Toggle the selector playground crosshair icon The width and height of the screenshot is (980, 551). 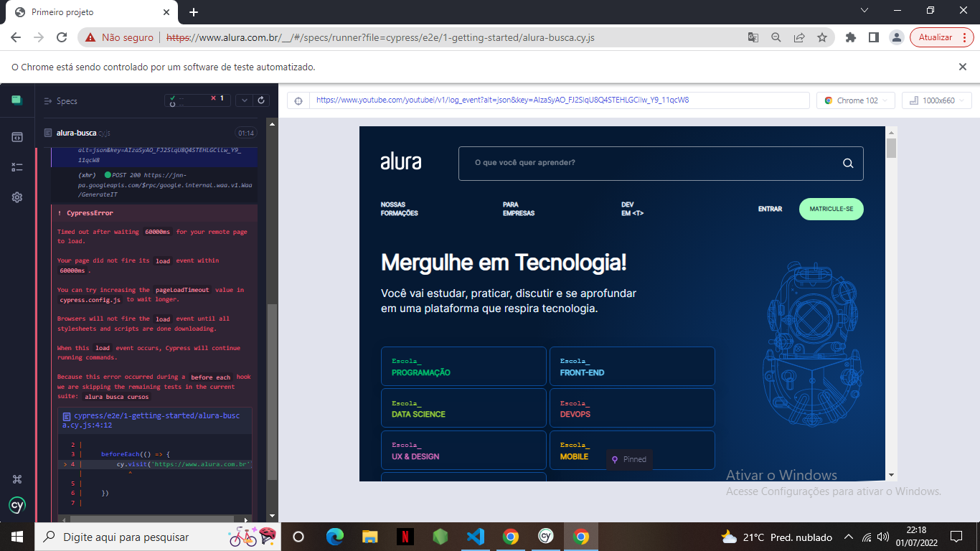(x=298, y=100)
